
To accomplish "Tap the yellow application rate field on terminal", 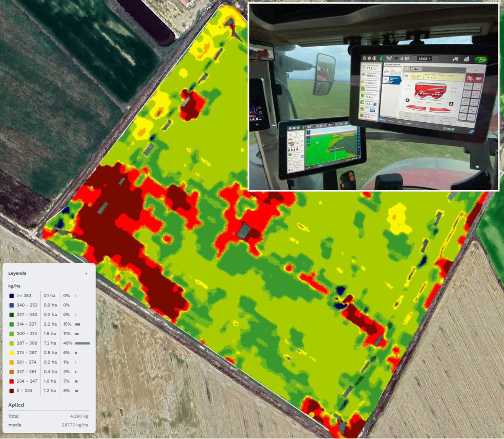I will click(434, 77).
